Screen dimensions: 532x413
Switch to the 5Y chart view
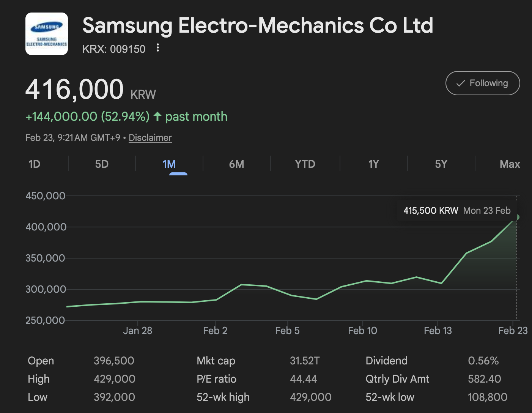point(441,164)
